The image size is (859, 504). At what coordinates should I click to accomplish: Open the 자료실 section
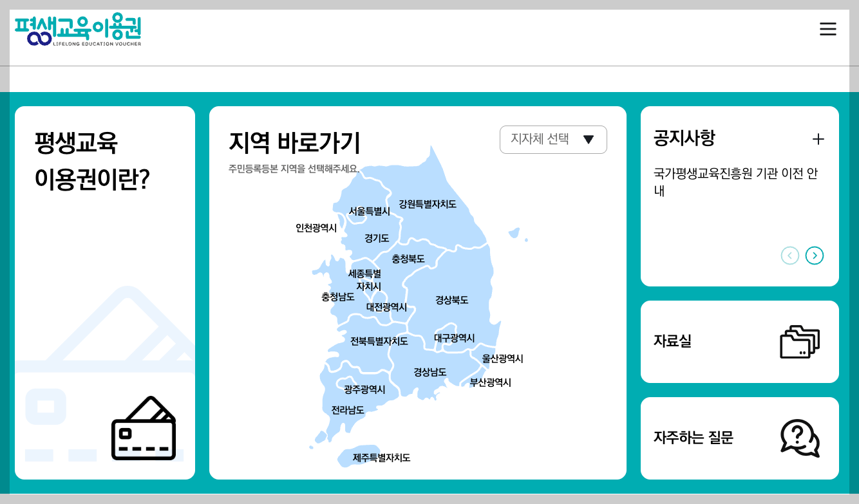tap(672, 342)
